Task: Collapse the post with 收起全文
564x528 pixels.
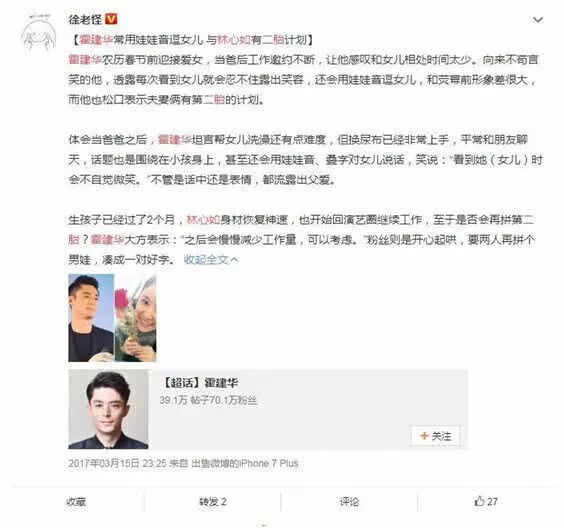Action: (211, 259)
